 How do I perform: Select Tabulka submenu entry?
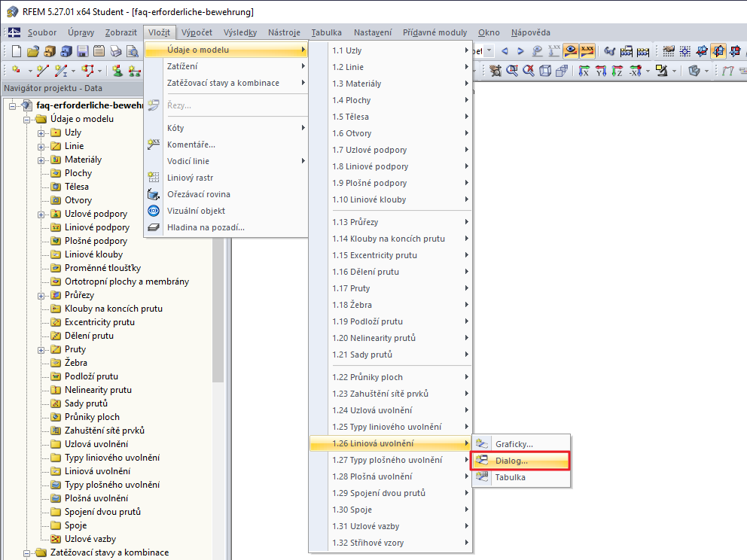point(520,477)
